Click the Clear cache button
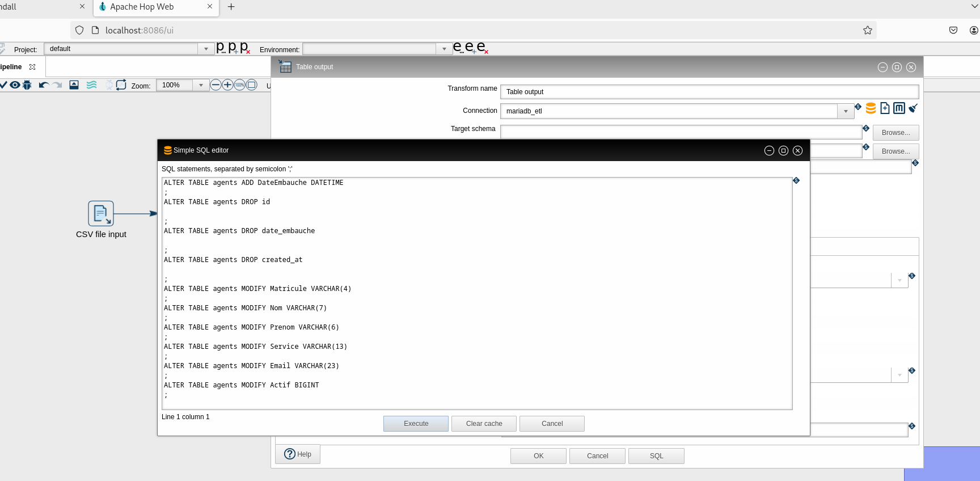 484,424
